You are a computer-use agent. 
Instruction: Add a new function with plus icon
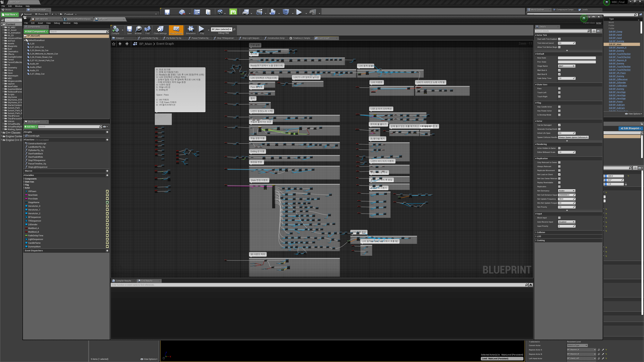click(x=107, y=140)
